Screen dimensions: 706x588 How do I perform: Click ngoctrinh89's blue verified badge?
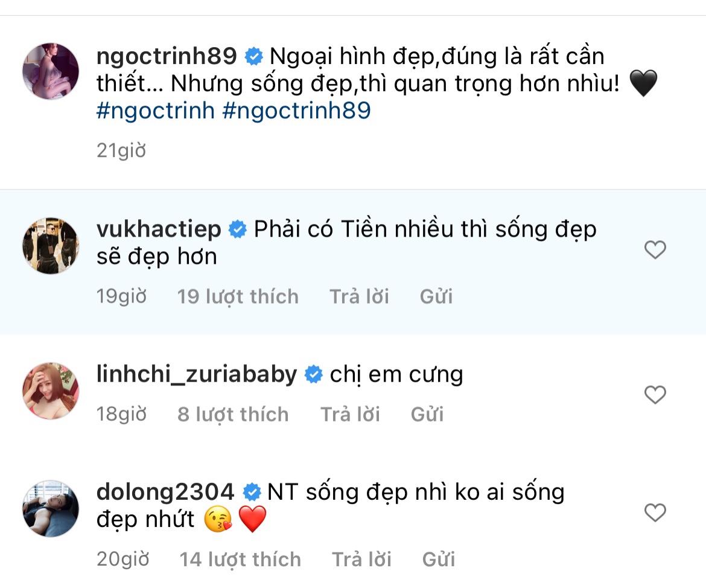(253, 56)
